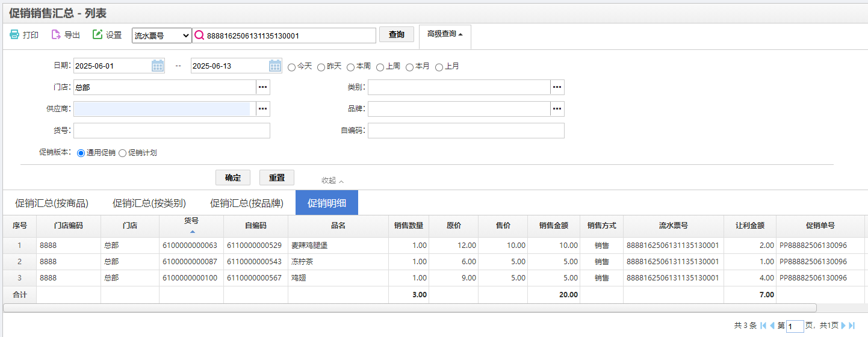Open settings (设置) icon
The height and width of the screenshot is (337, 868).
98,35
